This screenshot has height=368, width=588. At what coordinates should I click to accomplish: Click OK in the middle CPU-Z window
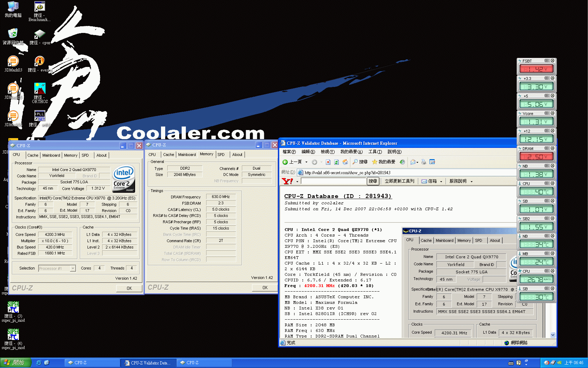[x=265, y=287]
